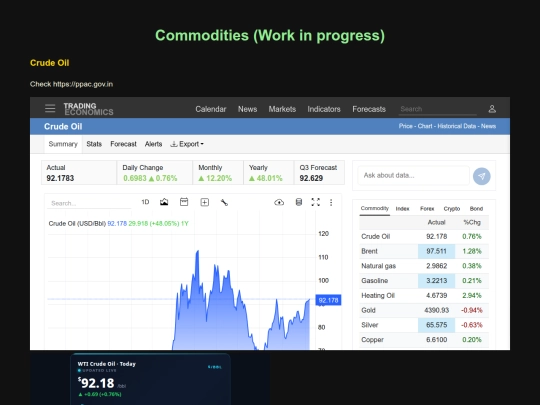Open the chart type icon
Screen dimensions: 540x405
164,202
